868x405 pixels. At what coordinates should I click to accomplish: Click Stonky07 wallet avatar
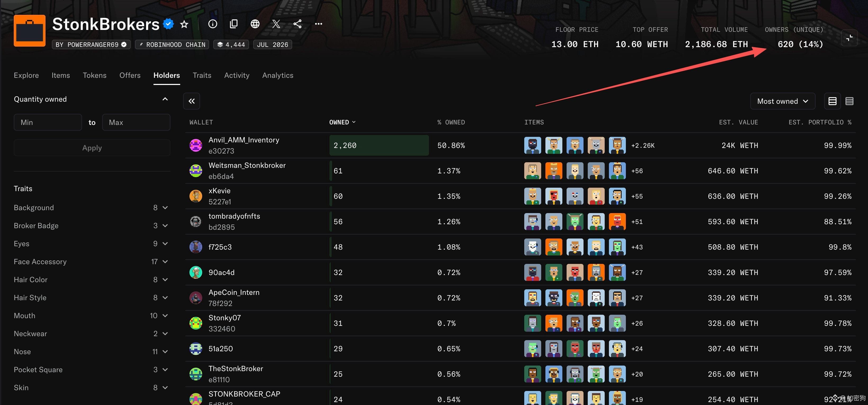[196, 323]
